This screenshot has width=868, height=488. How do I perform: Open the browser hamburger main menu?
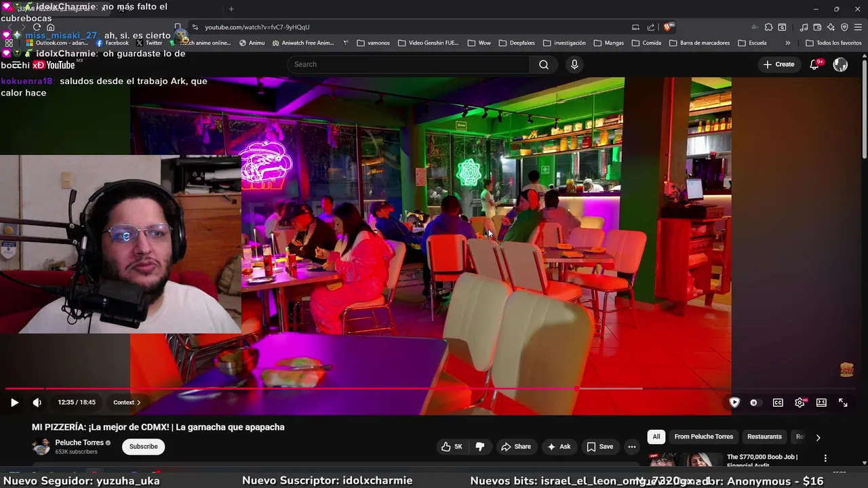pos(858,27)
